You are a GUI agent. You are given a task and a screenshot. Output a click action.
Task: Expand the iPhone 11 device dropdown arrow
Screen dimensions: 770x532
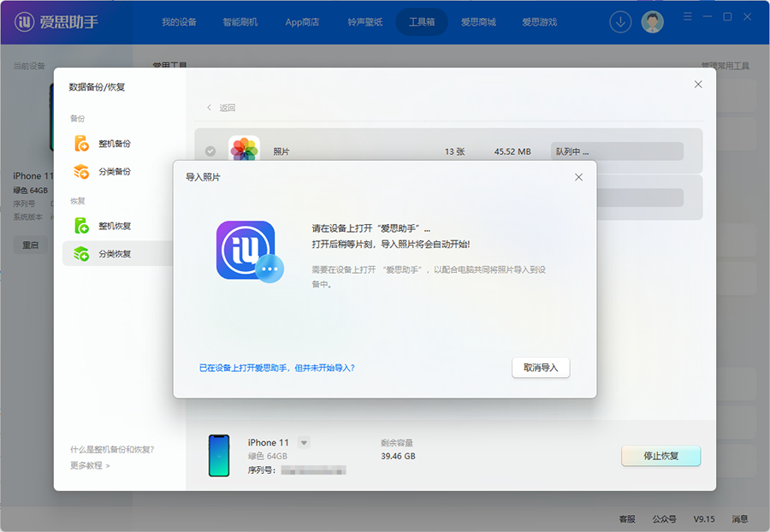pos(304,443)
